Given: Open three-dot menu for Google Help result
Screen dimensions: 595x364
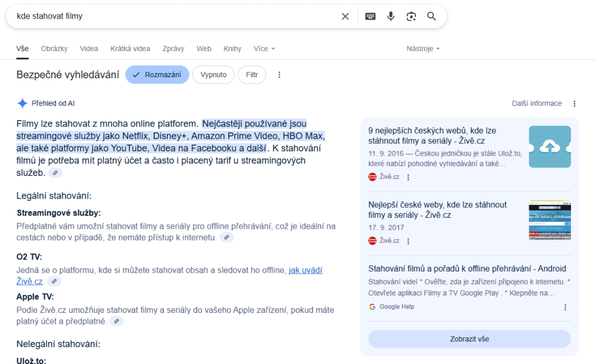Looking at the screenshot, I should tap(565, 307).
